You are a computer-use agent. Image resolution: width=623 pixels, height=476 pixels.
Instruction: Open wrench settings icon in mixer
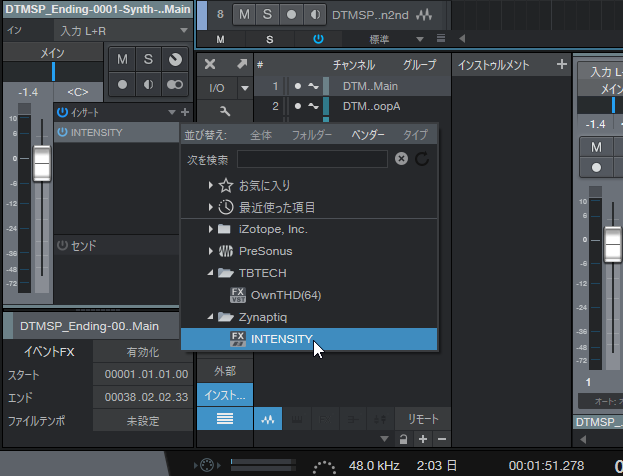tap(225, 111)
